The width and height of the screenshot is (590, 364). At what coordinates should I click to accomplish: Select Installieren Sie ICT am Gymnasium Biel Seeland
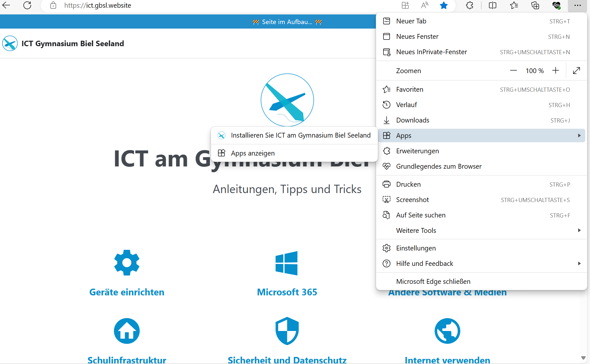pos(300,135)
